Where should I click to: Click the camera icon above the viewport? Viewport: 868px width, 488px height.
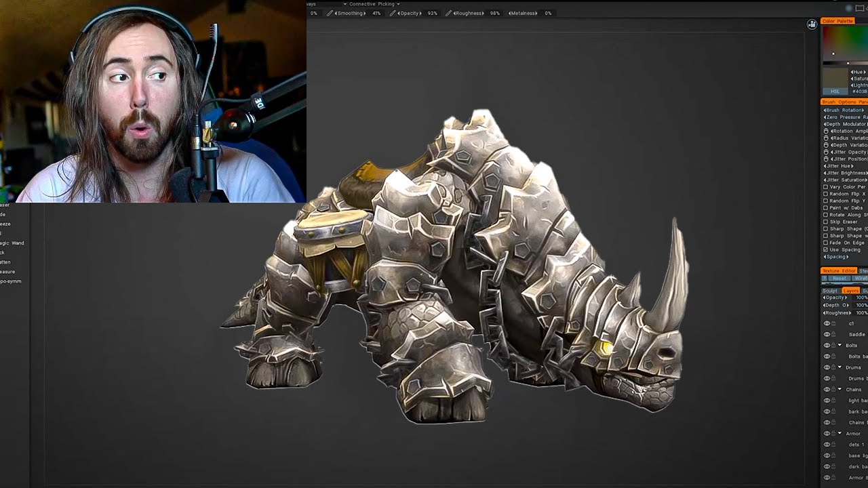tap(812, 24)
